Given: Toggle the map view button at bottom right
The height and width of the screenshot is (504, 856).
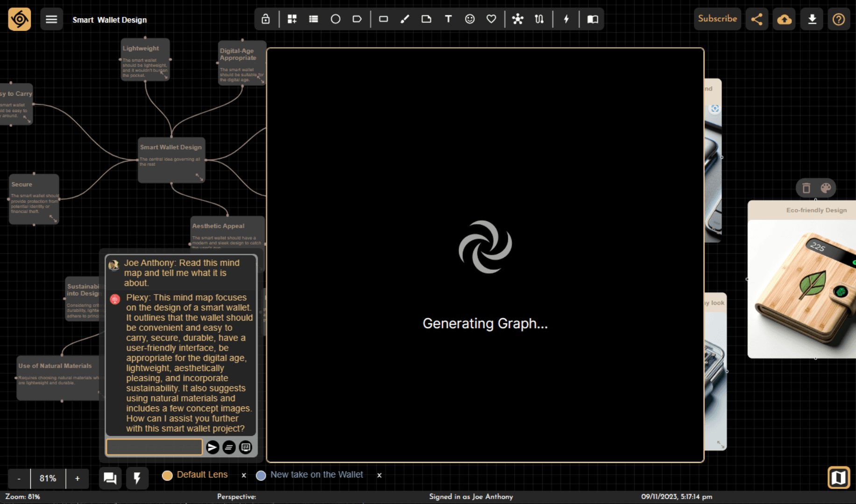Looking at the screenshot, I should 838,477.
